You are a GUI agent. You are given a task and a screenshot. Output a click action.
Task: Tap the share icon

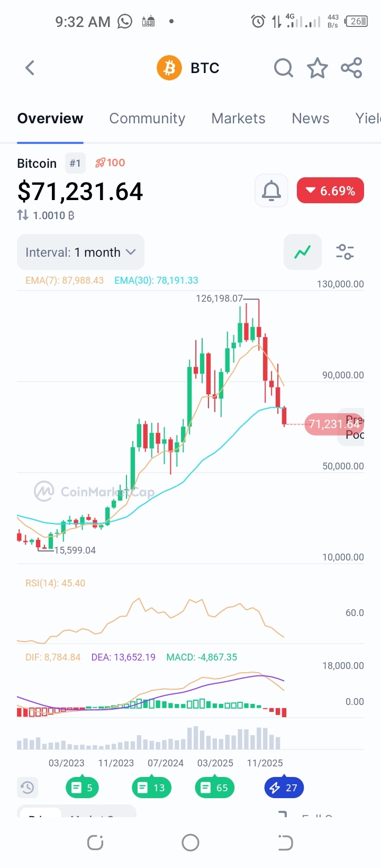pos(351,68)
